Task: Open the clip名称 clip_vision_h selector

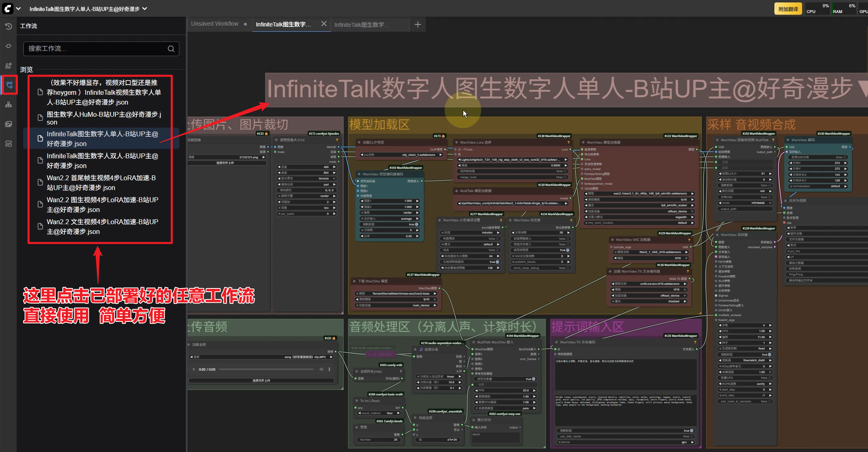Action: click(x=401, y=155)
